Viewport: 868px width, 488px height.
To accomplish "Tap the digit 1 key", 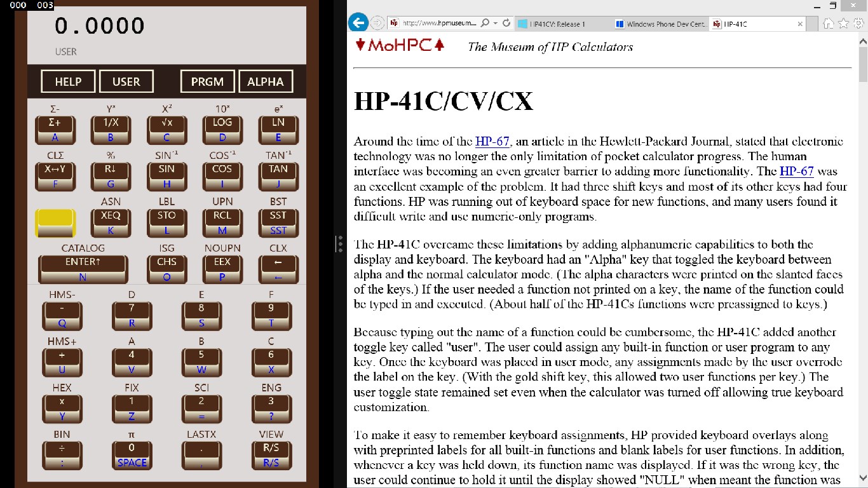I will coord(132,409).
